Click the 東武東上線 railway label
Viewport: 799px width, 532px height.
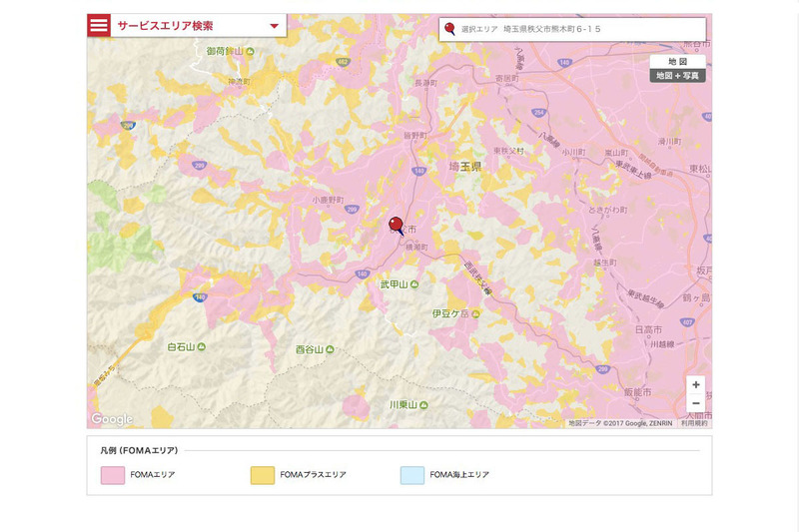click(633, 171)
